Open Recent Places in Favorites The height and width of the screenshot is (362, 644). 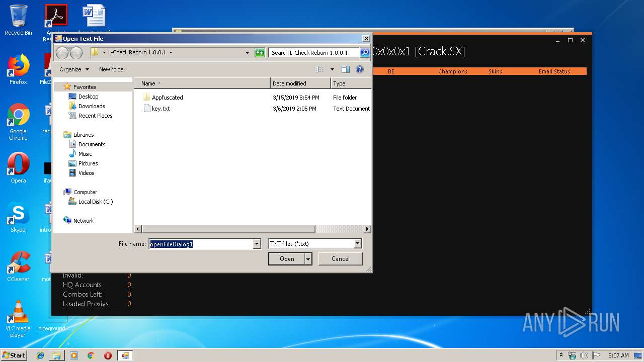(x=95, y=116)
